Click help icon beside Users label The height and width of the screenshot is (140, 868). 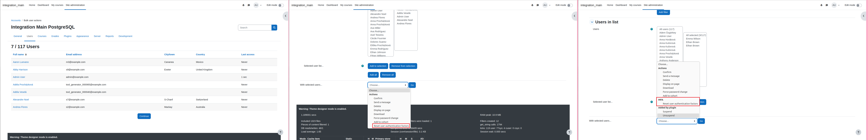651,29
